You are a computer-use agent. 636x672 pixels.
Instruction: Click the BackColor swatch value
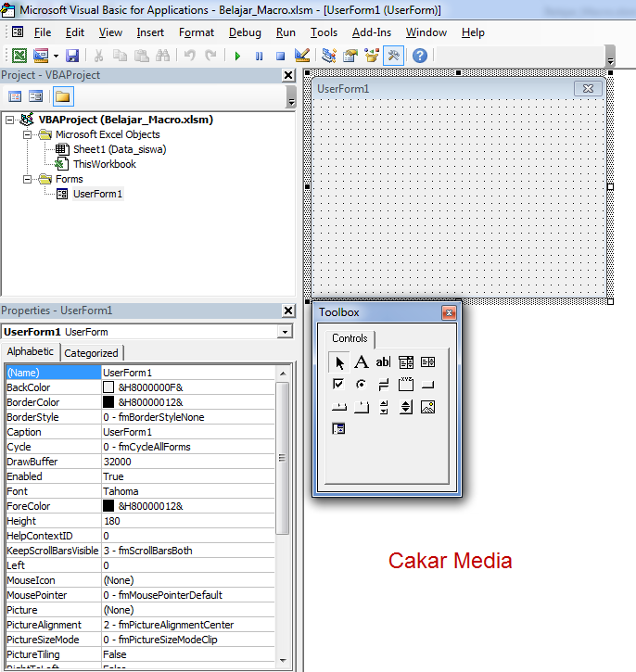point(108,387)
